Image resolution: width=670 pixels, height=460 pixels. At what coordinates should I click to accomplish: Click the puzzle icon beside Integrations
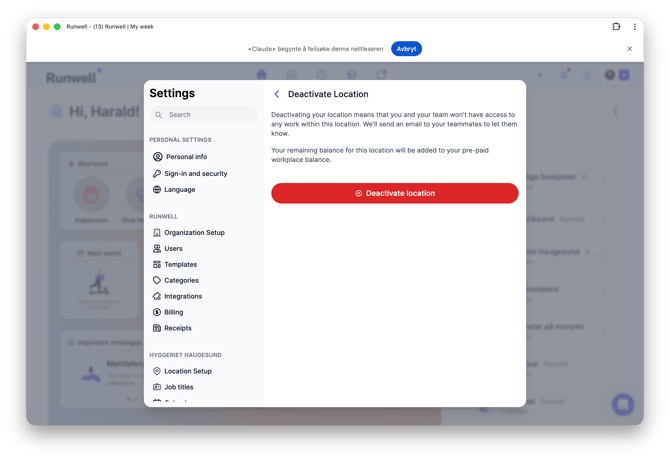click(x=157, y=296)
